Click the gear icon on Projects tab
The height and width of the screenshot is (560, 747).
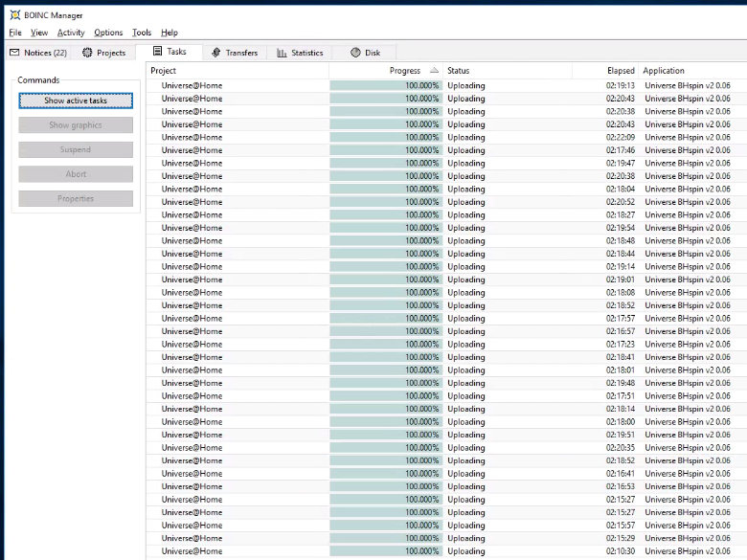point(87,53)
